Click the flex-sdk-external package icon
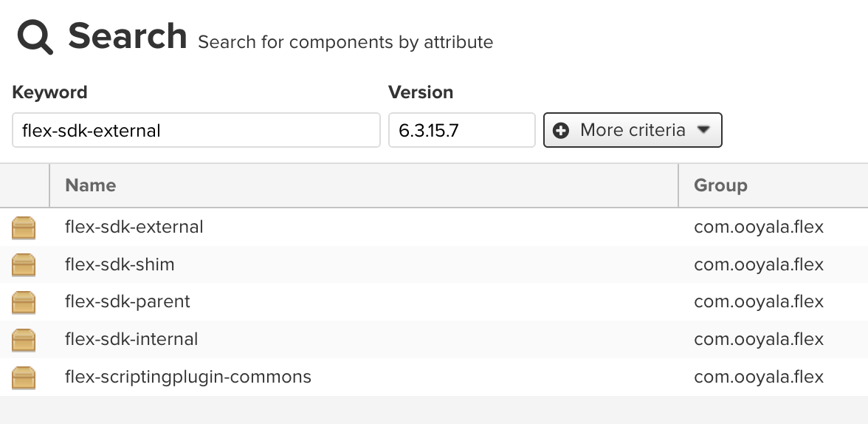Viewport: 868px width, 424px height. [24, 228]
